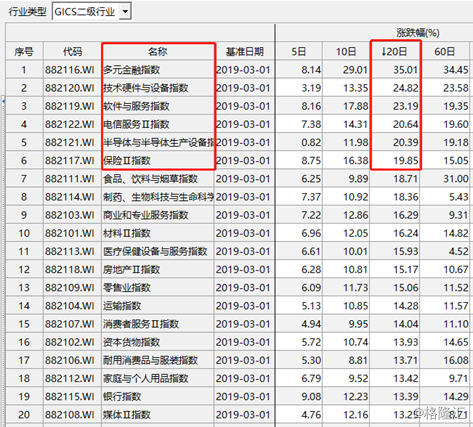Select code 882108.WI in row 20
The image size is (473, 427).
pyautogui.click(x=70, y=415)
